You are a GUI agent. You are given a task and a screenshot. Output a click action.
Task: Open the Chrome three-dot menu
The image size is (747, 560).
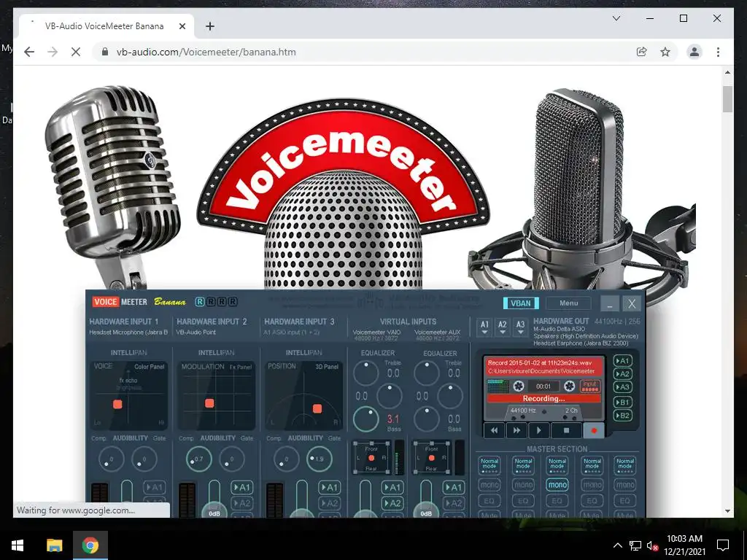718,52
